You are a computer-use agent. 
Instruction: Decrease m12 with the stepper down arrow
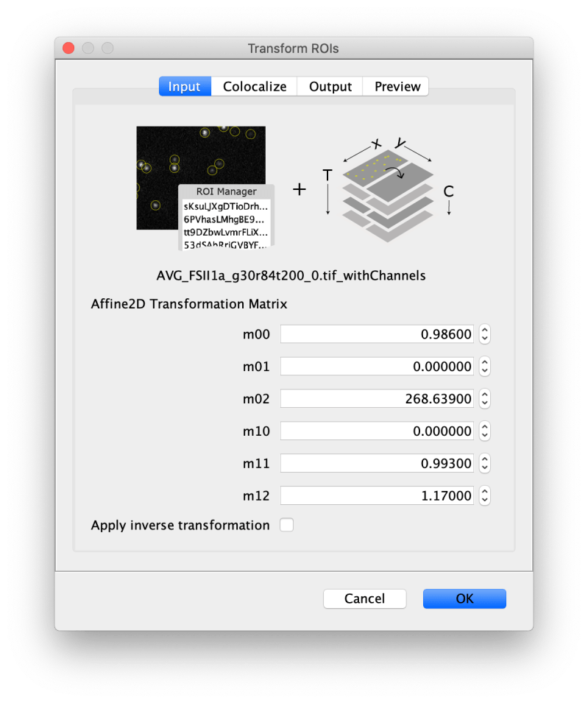coord(484,501)
